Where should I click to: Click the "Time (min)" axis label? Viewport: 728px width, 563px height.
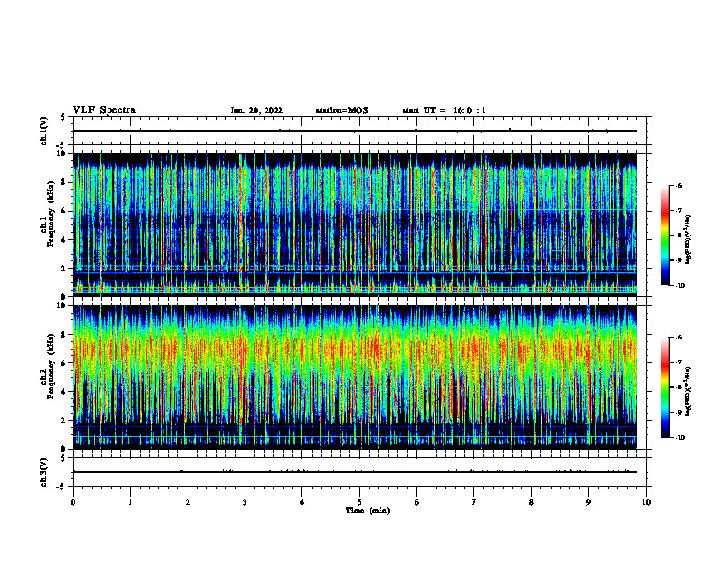point(368,511)
